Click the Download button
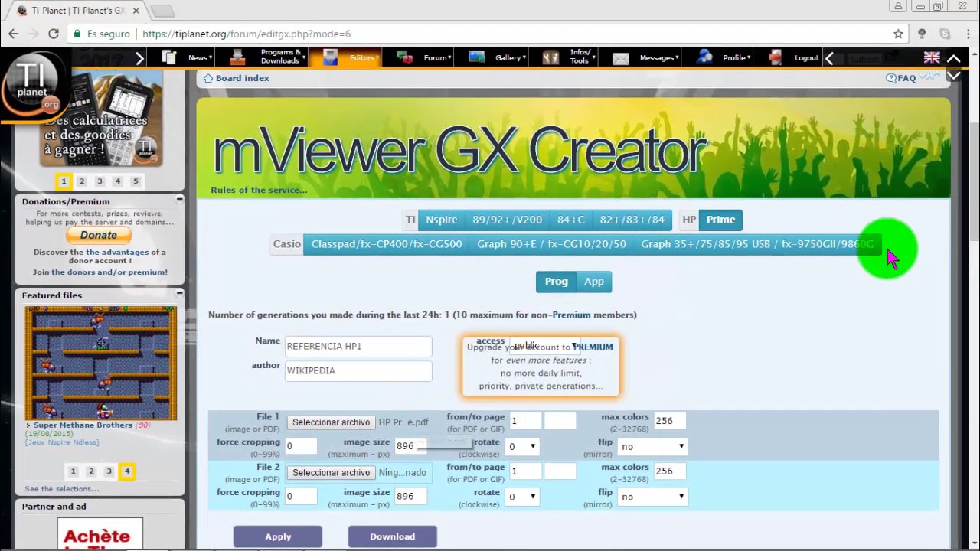This screenshot has width=980, height=551. click(x=392, y=536)
